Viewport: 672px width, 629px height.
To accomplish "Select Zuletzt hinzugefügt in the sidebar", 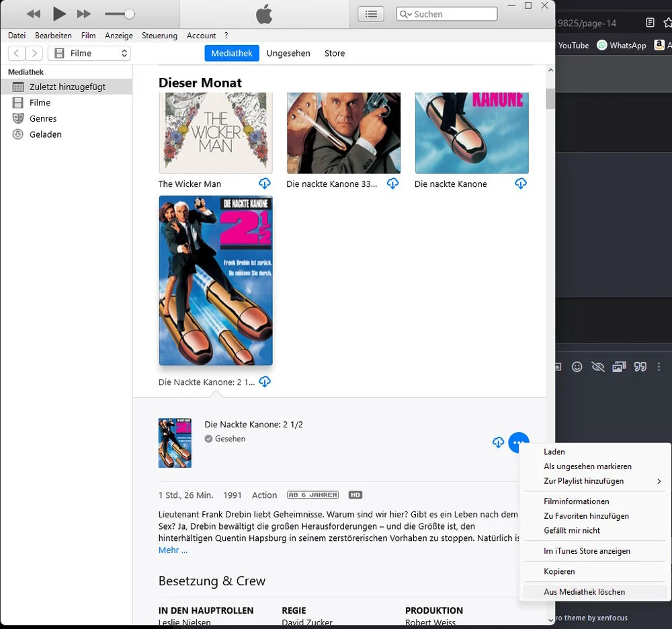I will point(67,87).
